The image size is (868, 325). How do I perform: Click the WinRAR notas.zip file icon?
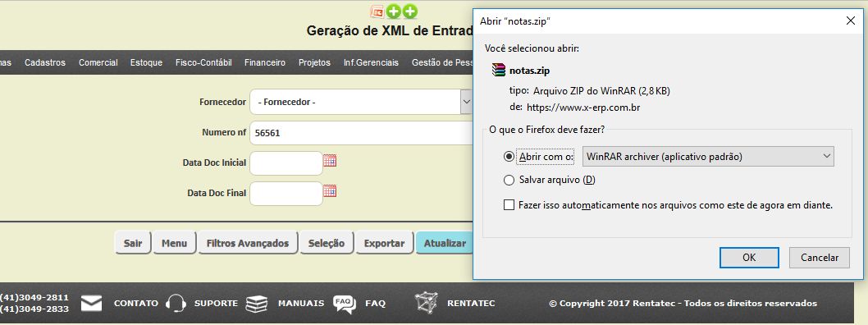[499, 71]
